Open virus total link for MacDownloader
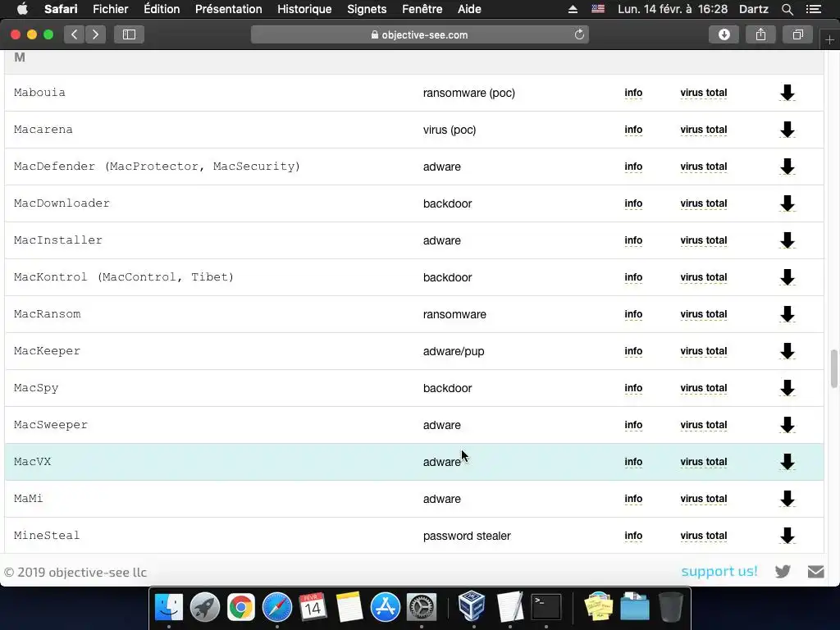The width and height of the screenshot is (840, 630). (x=703, y=203)
